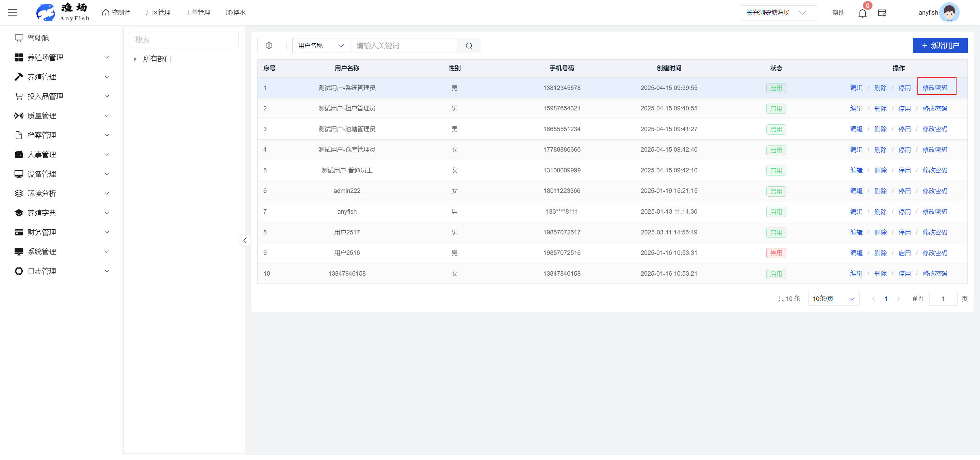Image resolution: width=980 pixels, height=460 pixels.
Task: Collapse the department panel with arrow
Action: pyautogui.click(x=245, y=240)
